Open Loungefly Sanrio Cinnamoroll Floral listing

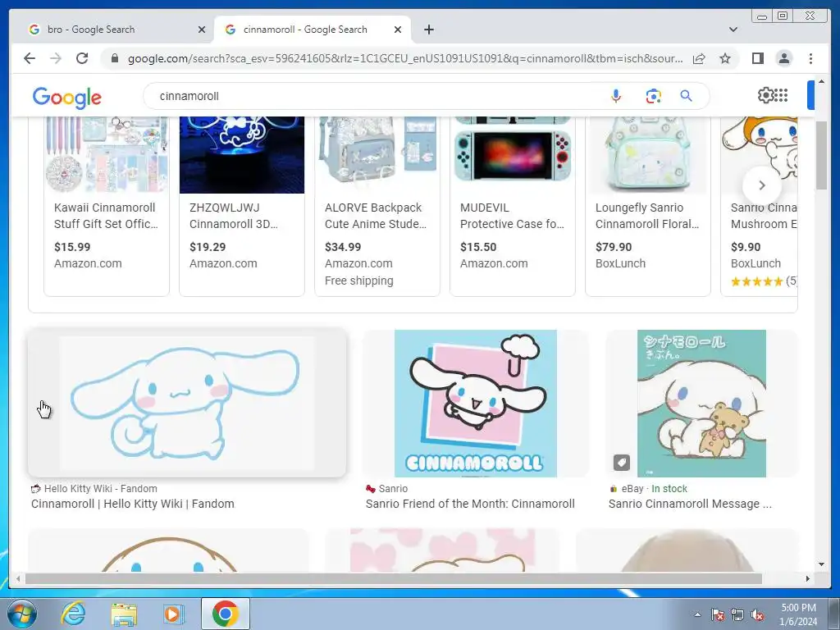click(647, 216)
